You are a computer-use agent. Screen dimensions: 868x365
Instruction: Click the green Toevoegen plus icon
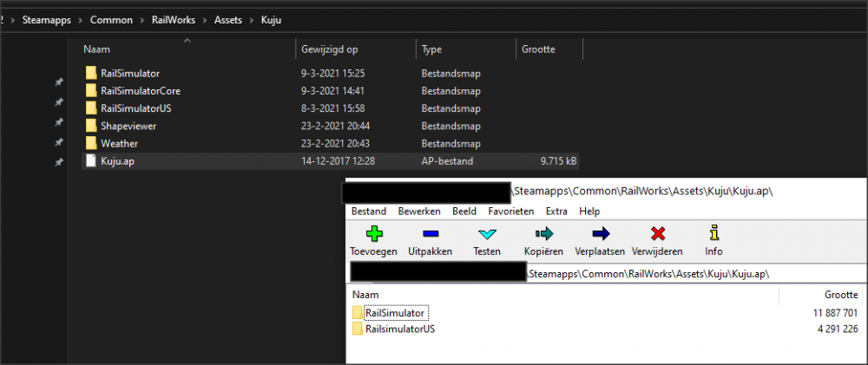(x=373, y=234)
